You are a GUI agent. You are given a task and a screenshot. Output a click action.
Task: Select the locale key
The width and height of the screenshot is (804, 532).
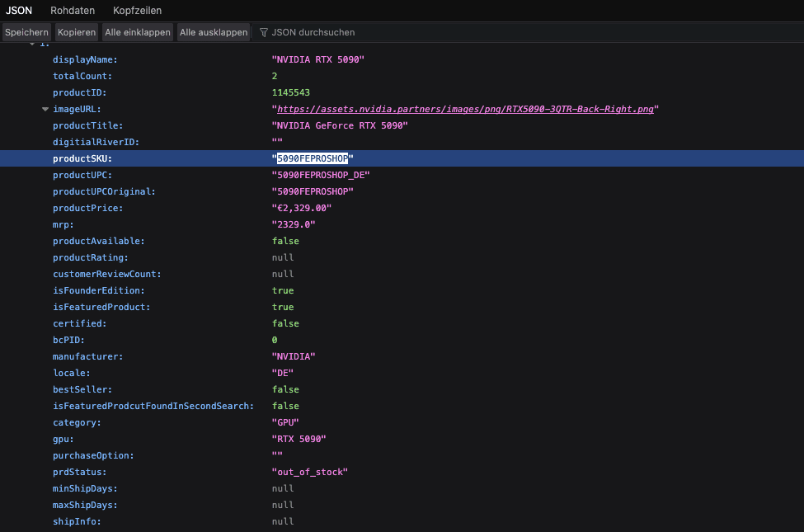[x=71, y=373]
